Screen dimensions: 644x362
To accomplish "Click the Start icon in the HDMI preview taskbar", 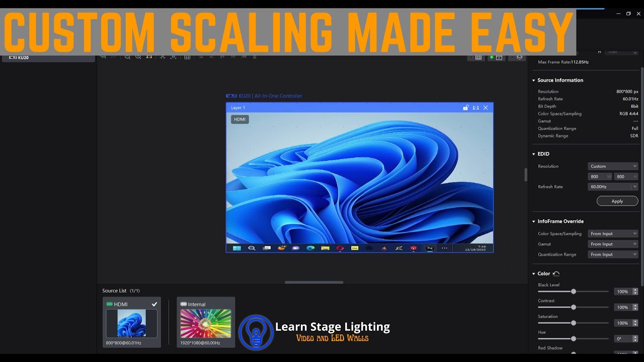I will pos(236,248).
